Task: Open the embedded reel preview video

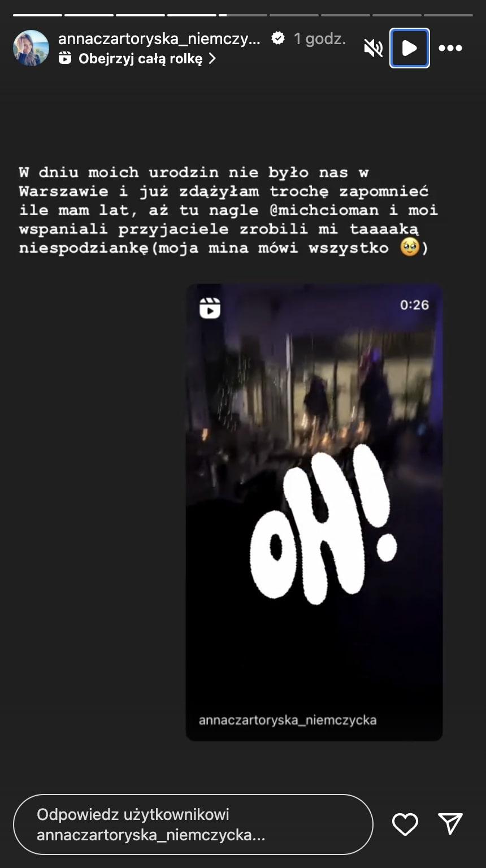Action: (314, 512)
